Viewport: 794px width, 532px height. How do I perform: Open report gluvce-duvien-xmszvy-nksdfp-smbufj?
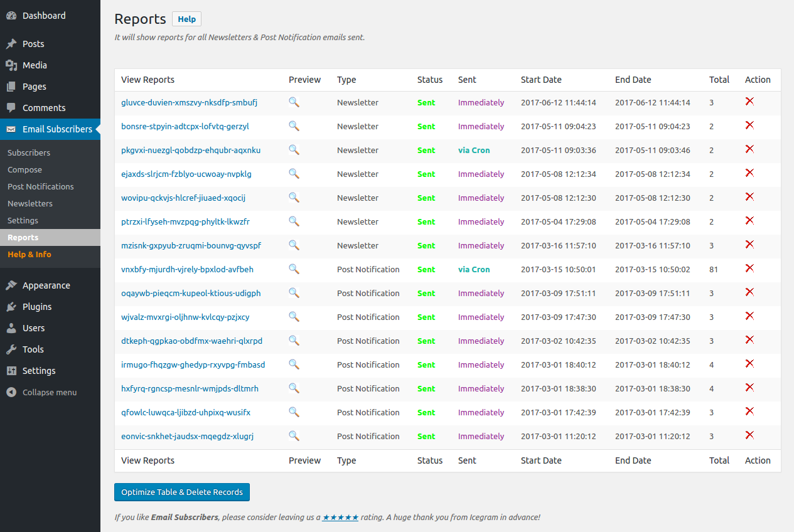pos(190,102)
